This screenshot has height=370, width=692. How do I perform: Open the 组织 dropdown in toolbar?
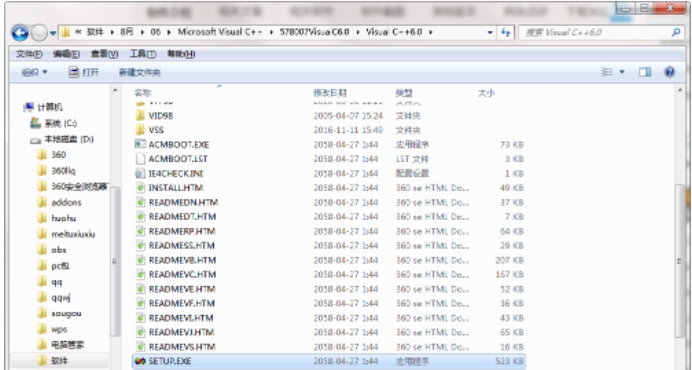[x=34, y=72]
